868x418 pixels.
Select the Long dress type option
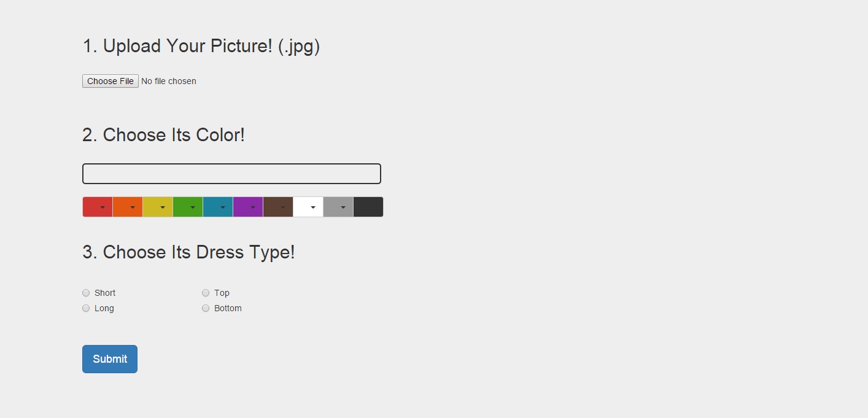tap(86, 308)
